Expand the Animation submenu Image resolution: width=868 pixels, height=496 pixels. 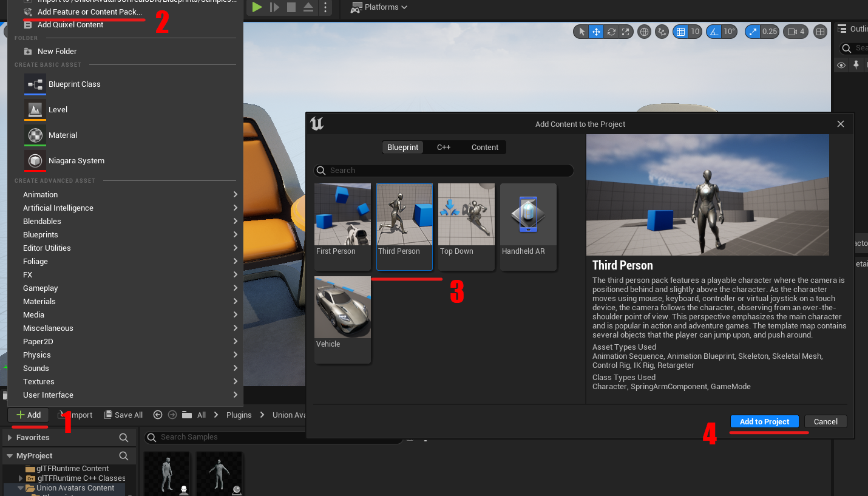click(125, 195)
